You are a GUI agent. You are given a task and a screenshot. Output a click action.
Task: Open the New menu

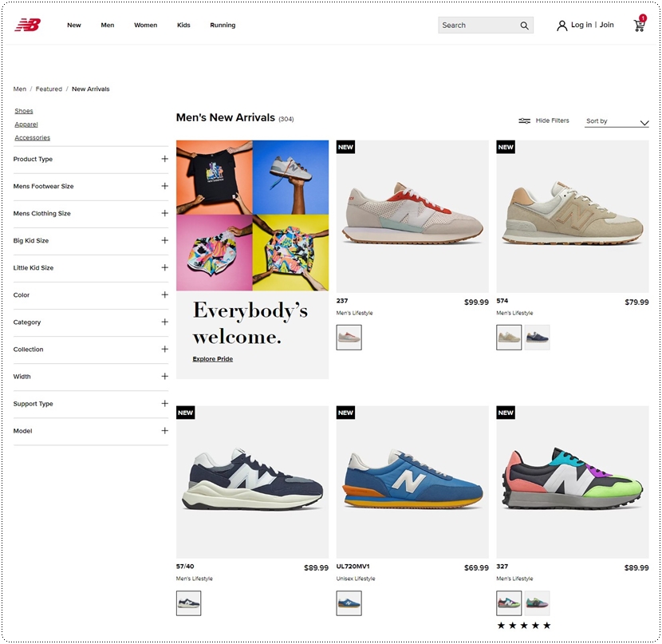coord(74,26)
